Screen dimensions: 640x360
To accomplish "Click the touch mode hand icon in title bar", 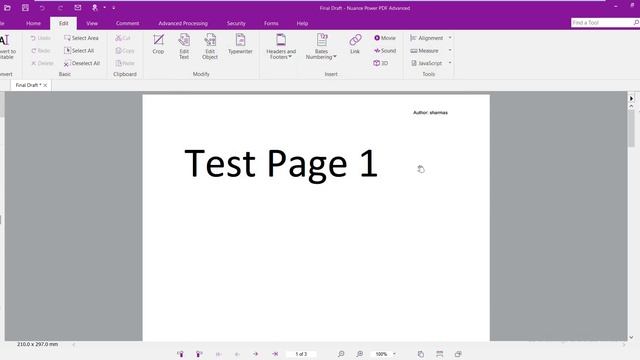I will coord(95,8).
